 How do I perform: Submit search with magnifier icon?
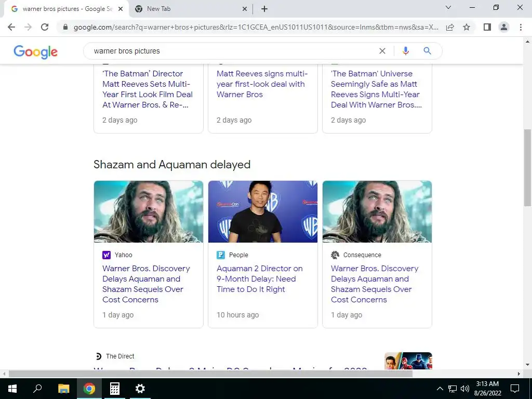[427, 51]
